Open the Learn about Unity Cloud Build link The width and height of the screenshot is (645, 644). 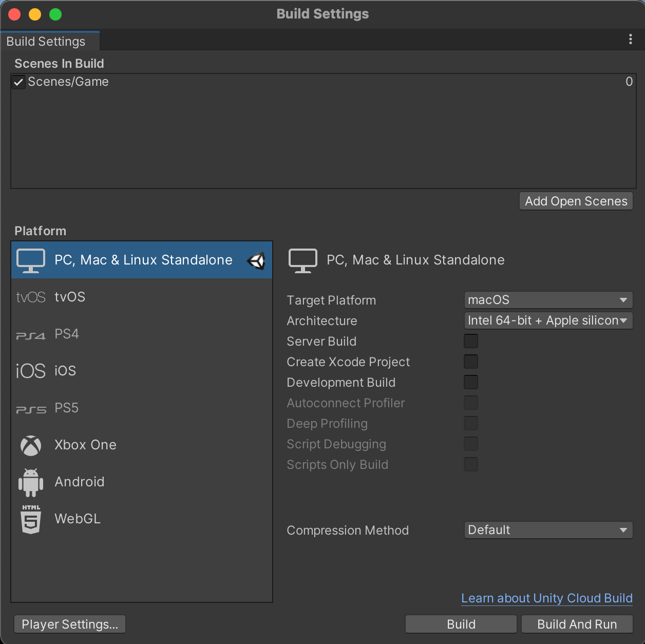pyautogui.click(x=546, y=598)
